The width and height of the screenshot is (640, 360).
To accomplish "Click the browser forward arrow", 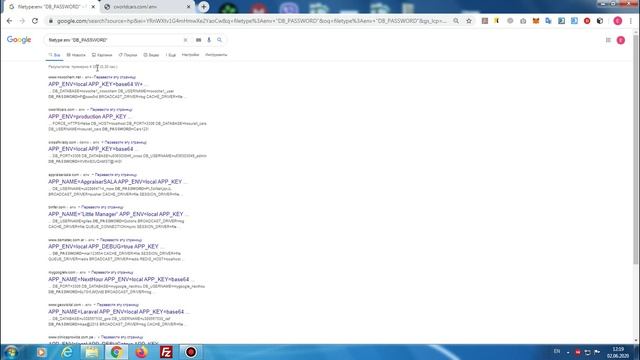I will [x=22, y=21].
